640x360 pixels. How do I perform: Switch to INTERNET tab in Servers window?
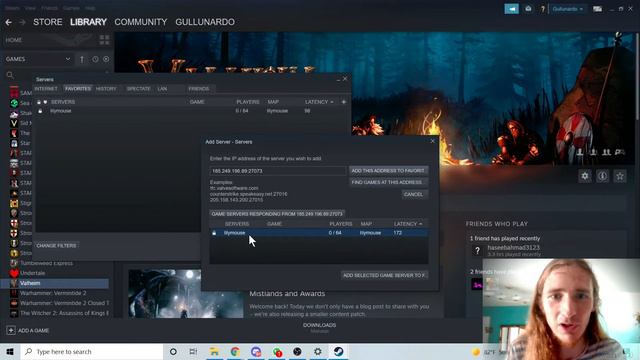point(46,89)
